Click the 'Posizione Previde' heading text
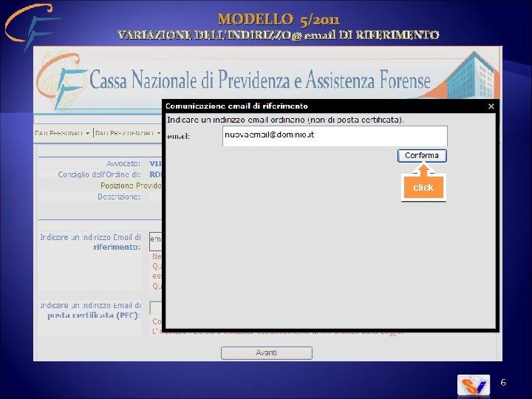The height and width of the screenshot is (399, 532). click(131, 185)
